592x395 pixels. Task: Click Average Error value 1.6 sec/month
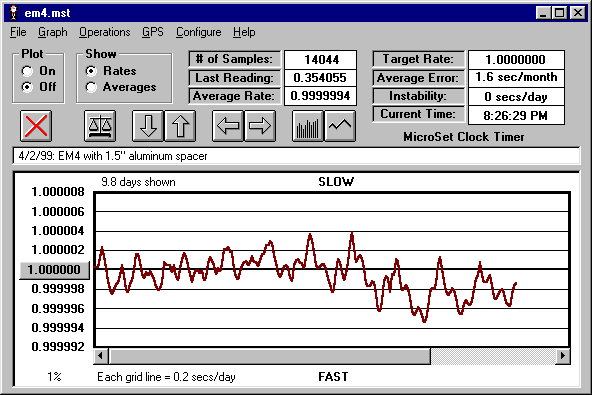click(x=516, y=78)
